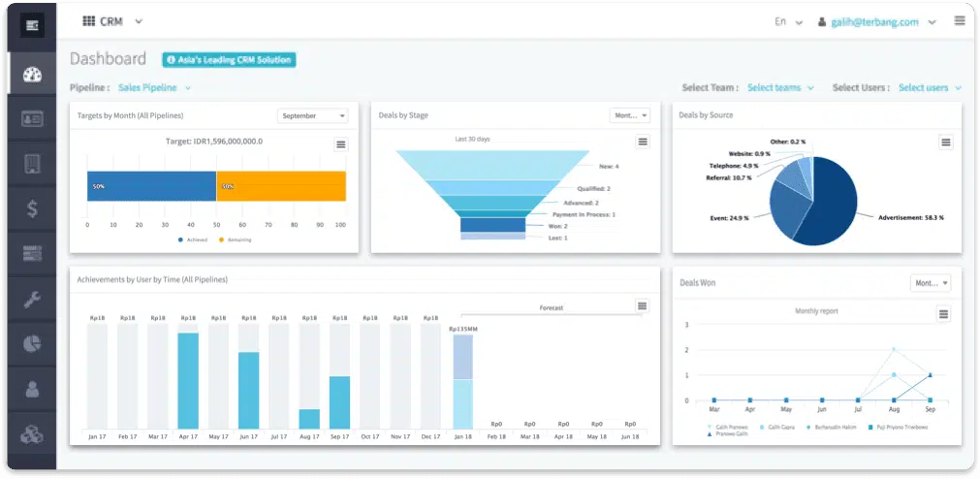Click the logo icon at sidebar top
This screenshot has width=980, height=479.
tap(32, 25)
